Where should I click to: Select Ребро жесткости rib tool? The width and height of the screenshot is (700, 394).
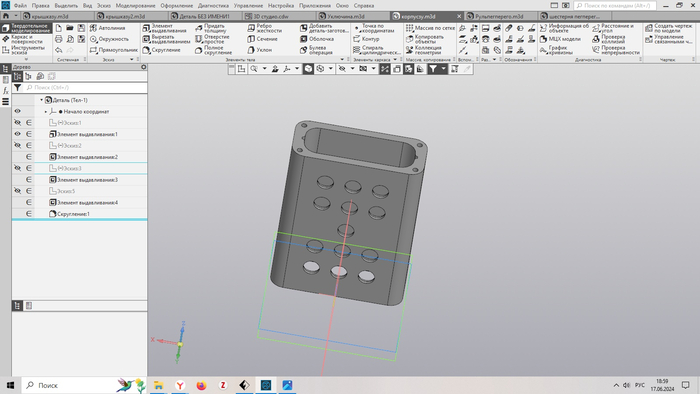pyautogui.click(x=265, y=28)
